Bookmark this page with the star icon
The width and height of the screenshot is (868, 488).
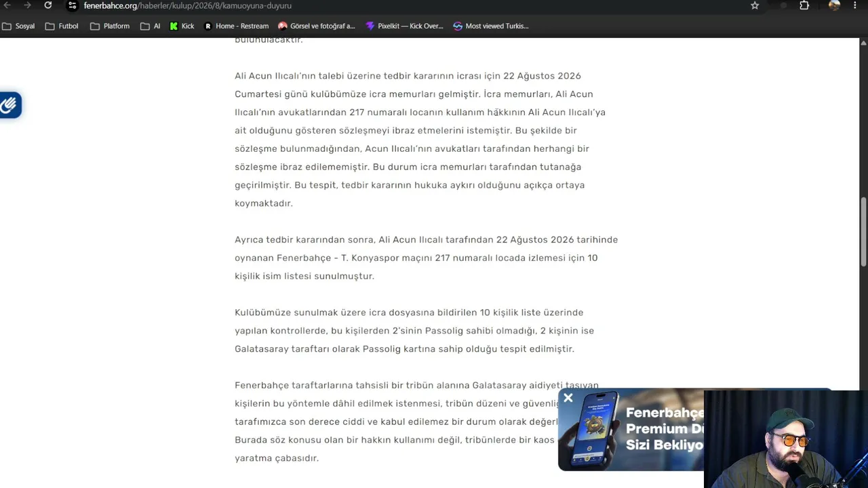(x=755, y=5)
